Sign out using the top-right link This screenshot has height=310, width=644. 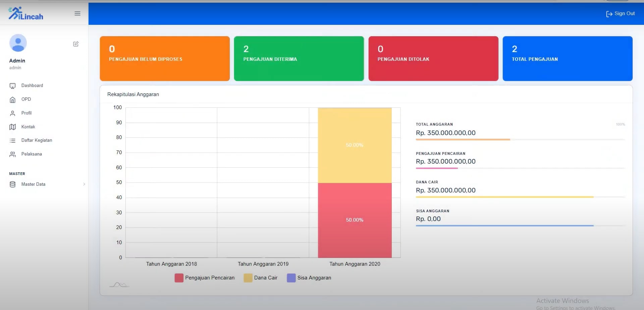[620, 14]
